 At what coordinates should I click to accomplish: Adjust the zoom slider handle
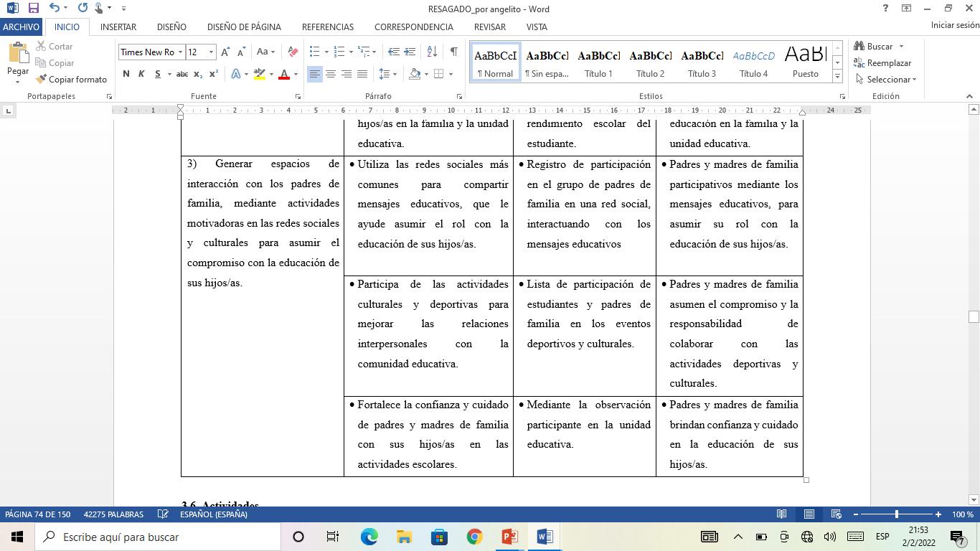click(896, 514)
